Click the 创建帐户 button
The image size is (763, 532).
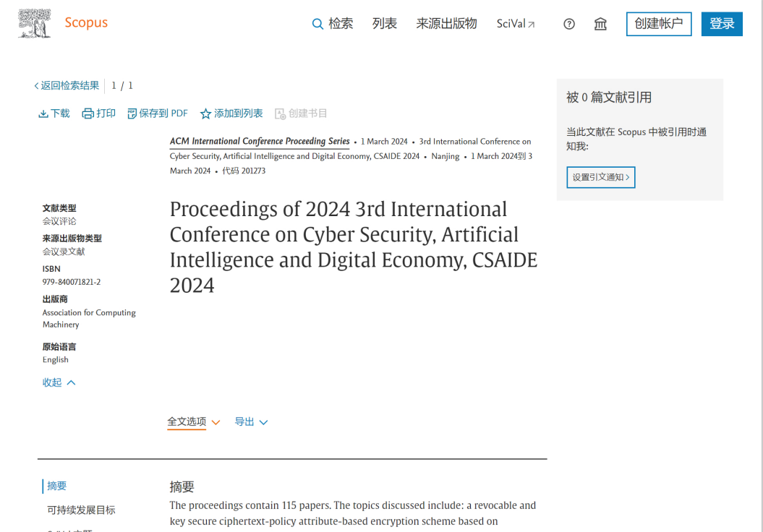coord(659,24)
